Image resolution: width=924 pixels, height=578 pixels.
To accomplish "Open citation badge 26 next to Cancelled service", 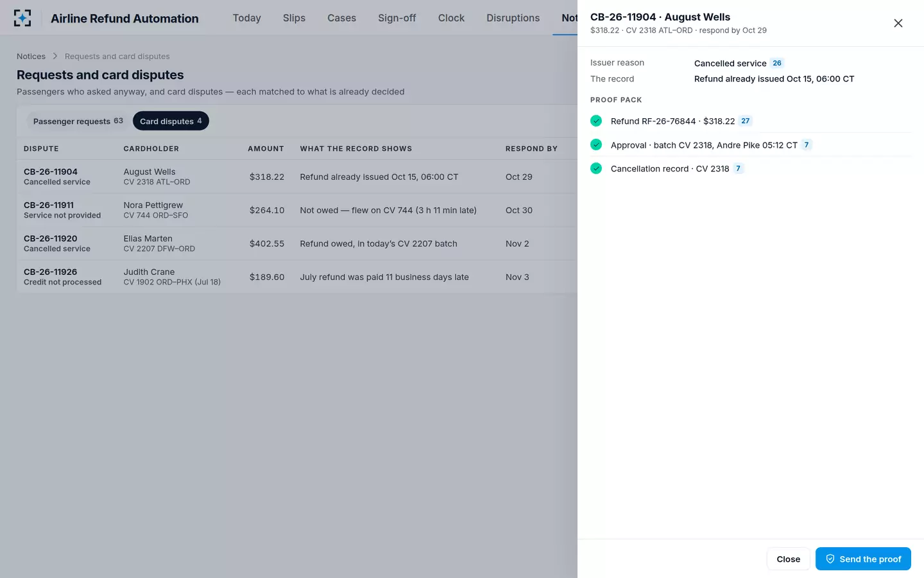I will coord(777,63).
